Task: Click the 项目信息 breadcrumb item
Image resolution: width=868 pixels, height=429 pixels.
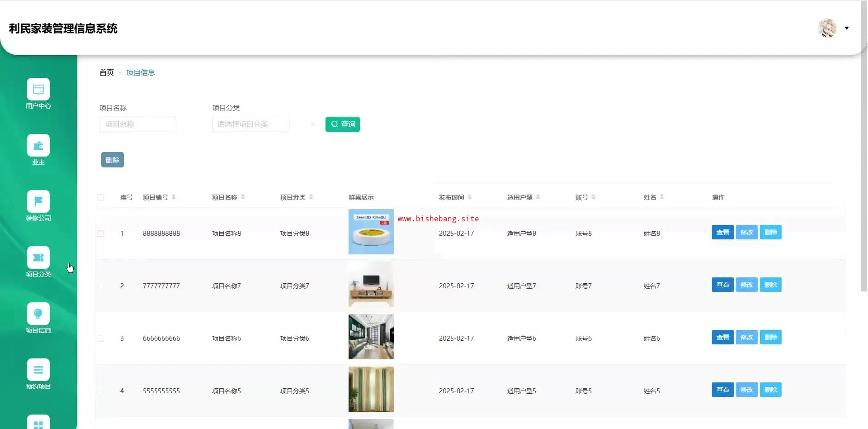Action: [x=141, y=72]
